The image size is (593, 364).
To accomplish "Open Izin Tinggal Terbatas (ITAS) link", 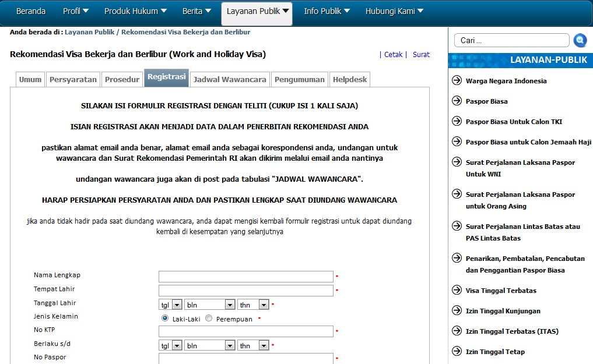I will pyautogui.click(x=512, y=331).
